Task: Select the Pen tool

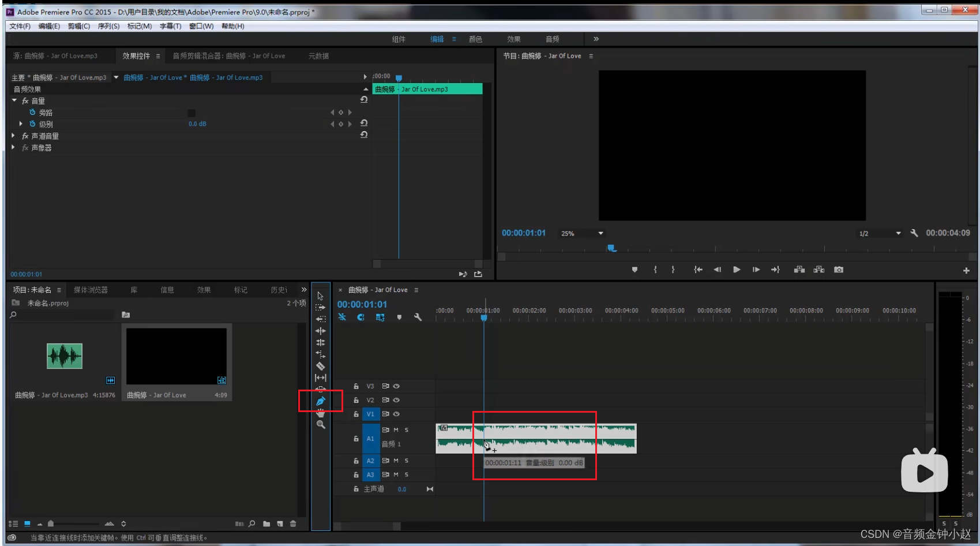Action: pyautogui.click(x=321, y=401)
